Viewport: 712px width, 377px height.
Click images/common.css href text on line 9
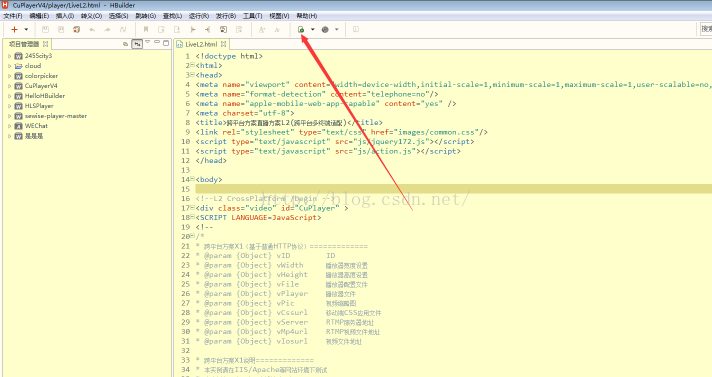(x=436, y=132)
